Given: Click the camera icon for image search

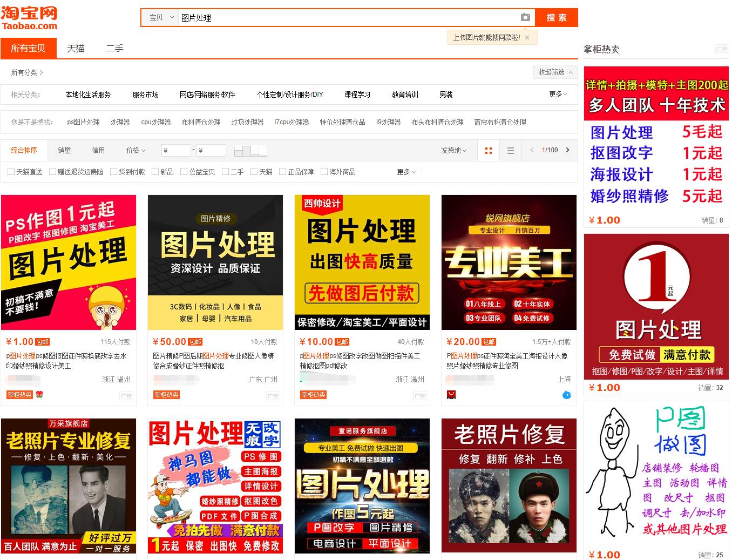Looking at the screenshot, I should (x=525, y=17).
